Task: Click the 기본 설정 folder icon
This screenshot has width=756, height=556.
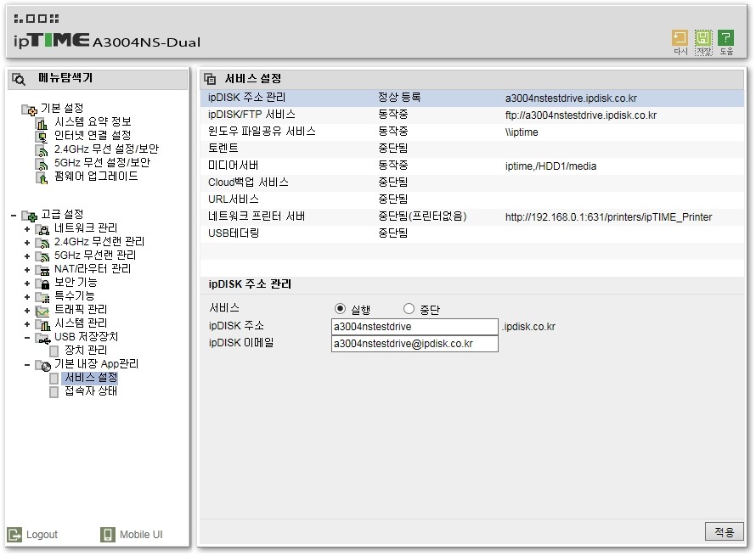Action: tap(29, 110)
